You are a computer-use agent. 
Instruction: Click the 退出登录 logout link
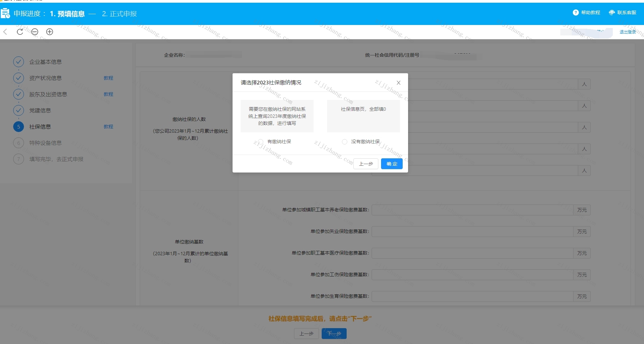coord(627,32)
